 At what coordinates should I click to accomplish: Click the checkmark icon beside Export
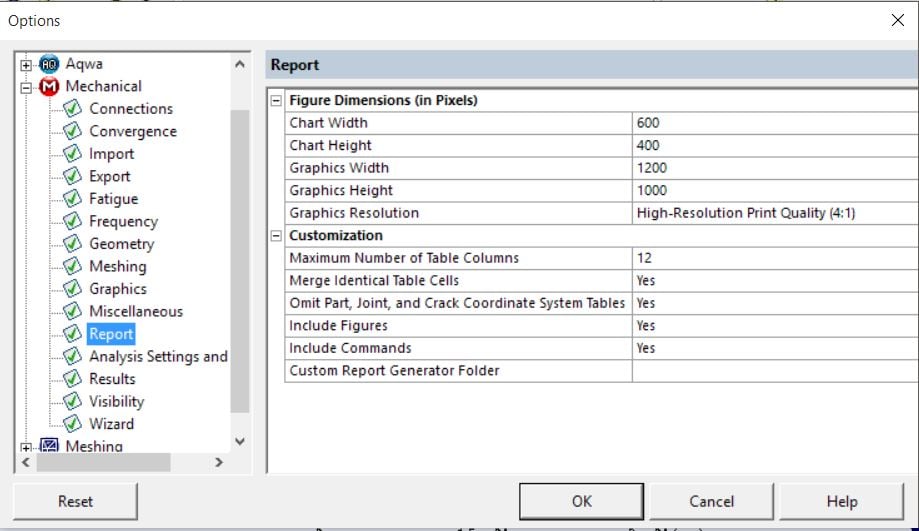tap(73, 176)
